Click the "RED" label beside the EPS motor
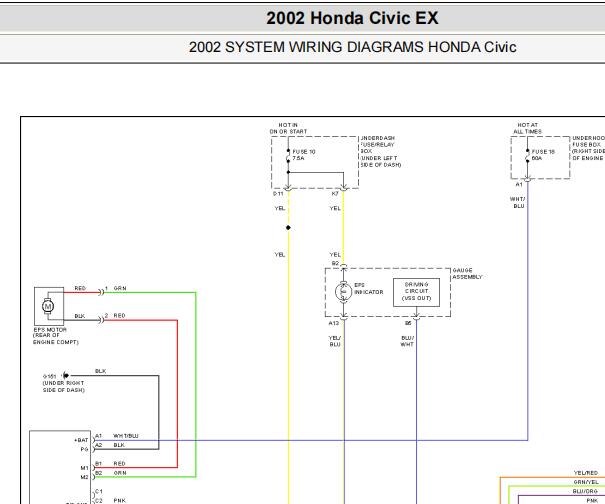 point(80,288)
